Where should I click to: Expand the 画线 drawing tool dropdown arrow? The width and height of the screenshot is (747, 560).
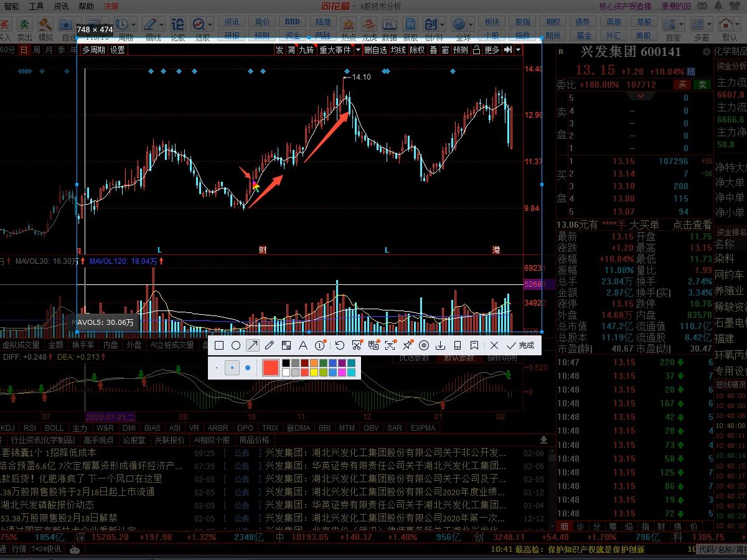161,24
